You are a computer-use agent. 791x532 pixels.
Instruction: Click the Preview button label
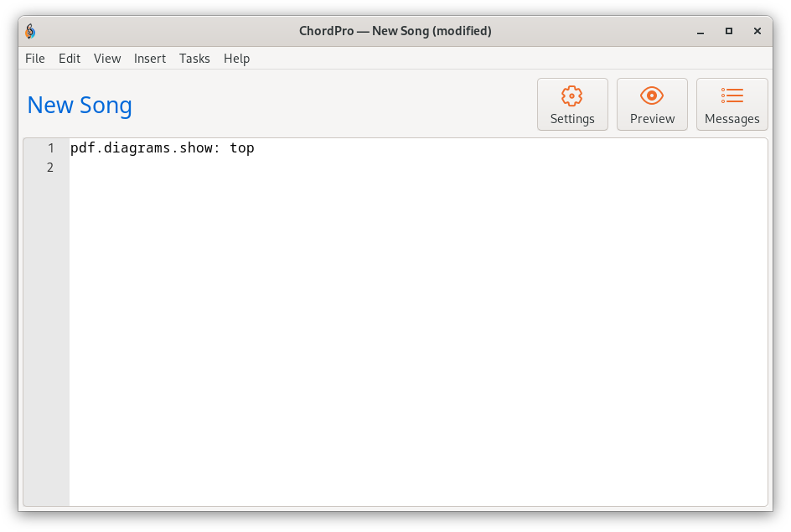point(652,119)
